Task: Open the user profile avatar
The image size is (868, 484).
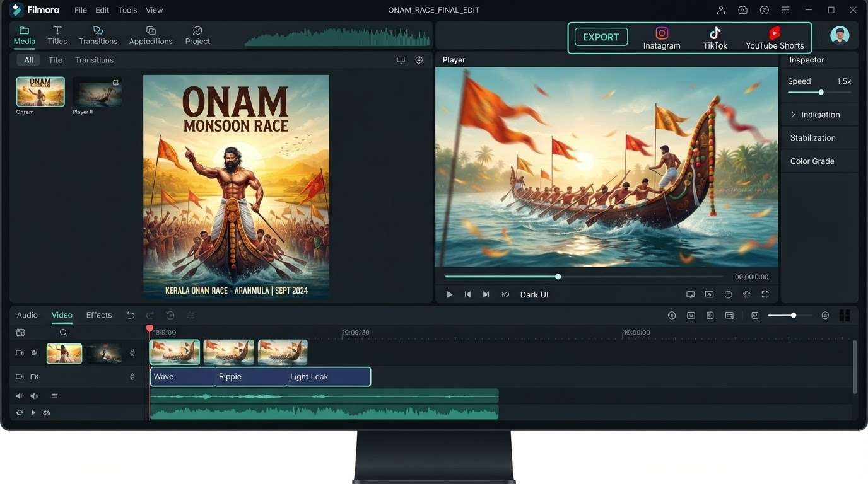Action: 840,35
